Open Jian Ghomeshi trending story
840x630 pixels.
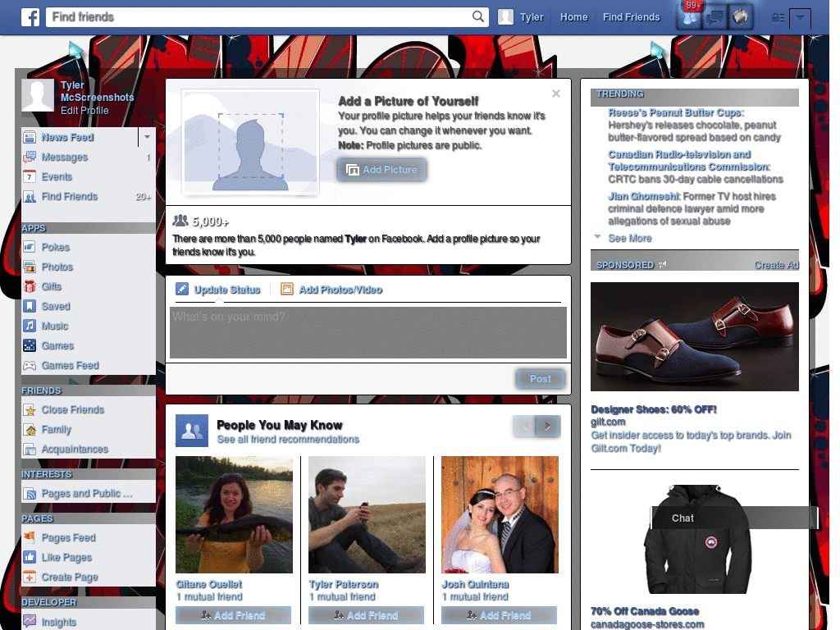click(x=644, y=197)
